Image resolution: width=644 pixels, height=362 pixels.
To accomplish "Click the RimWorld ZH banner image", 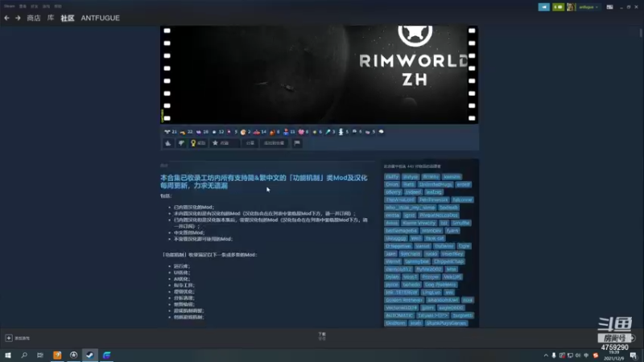I will [x=319, y=74].
